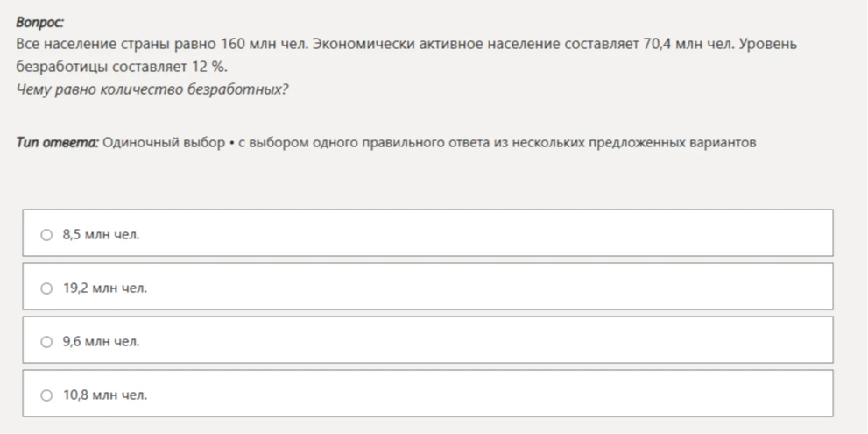Viewport: 868px width, 434px height.
Task: Click the "160 млн чел." value in question
Action: [264, 45]
